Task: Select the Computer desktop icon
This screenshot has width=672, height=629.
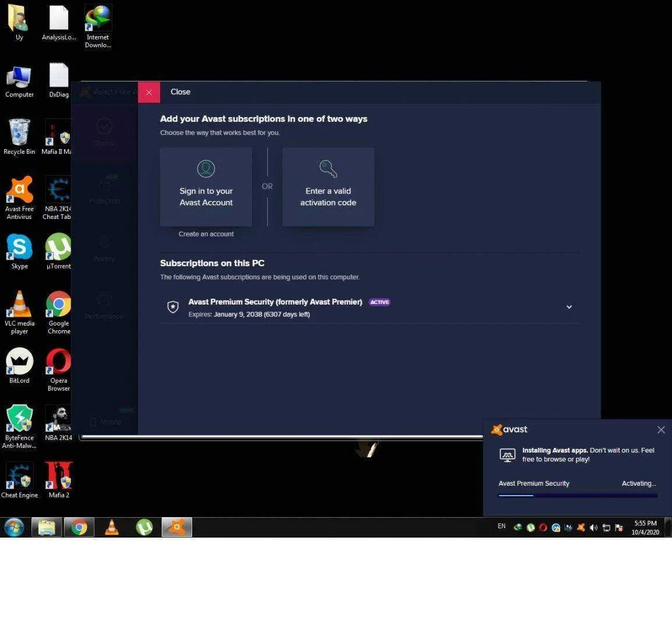Action: (19, 82)
